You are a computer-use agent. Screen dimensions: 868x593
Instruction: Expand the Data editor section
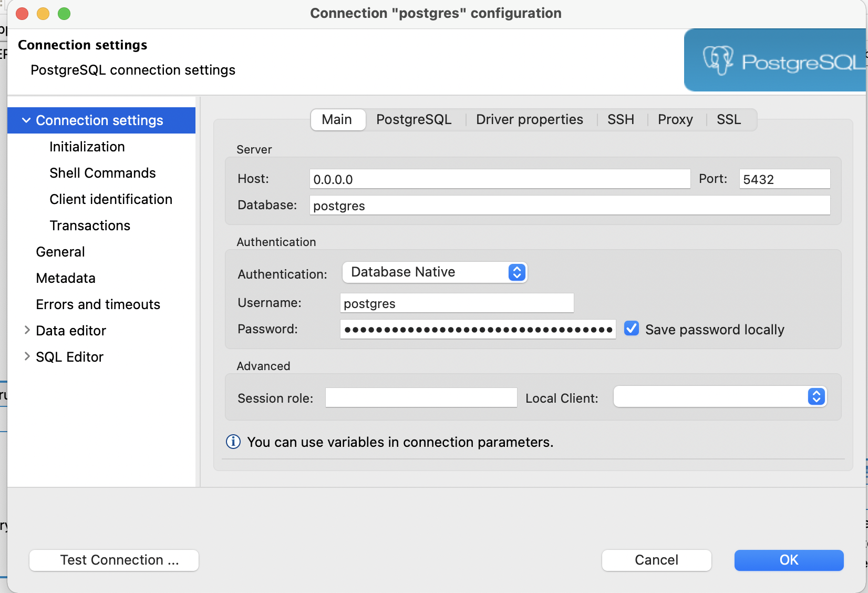[x=27, y=330]
